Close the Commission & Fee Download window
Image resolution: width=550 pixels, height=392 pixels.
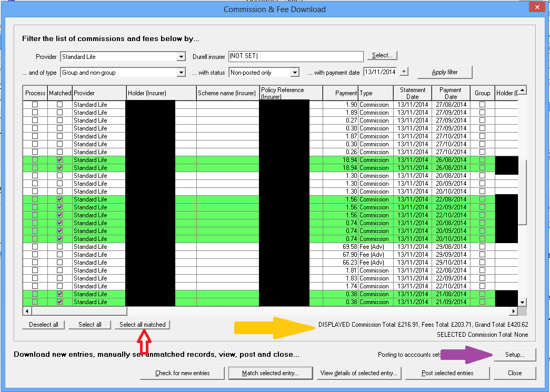tap(537, 7)
